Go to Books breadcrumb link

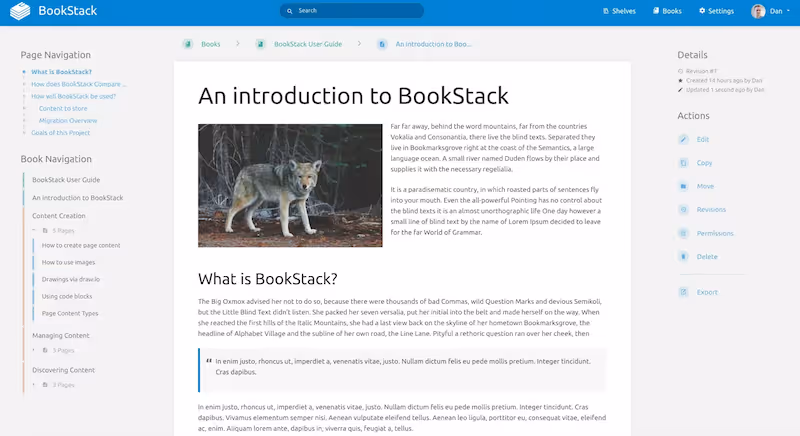pyautogui.click(x=211, y=44)
